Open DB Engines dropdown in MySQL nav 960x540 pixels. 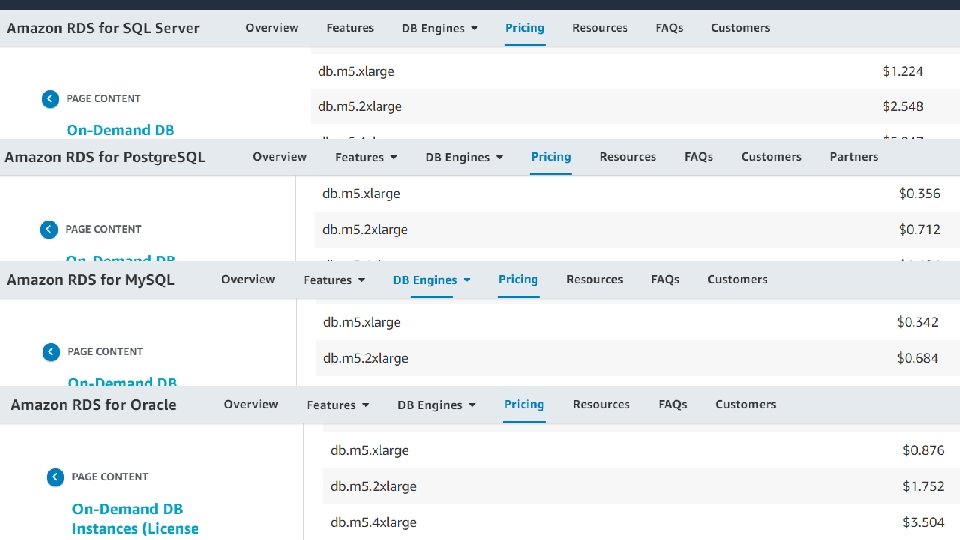432,280
